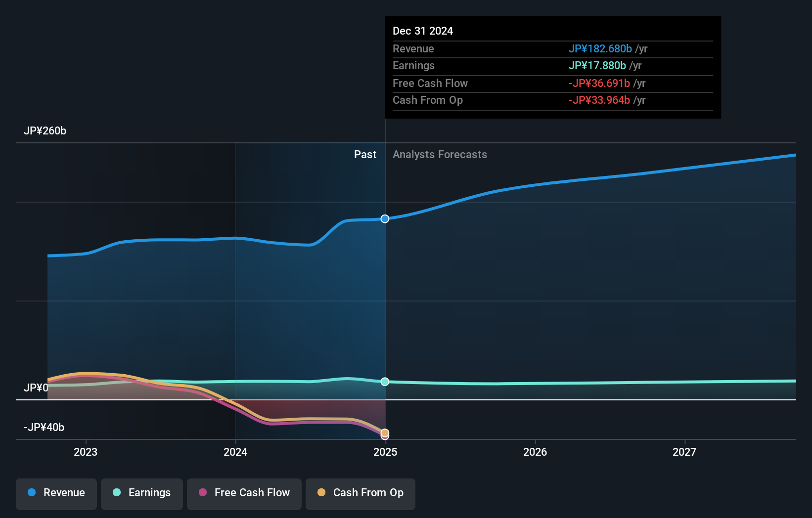Screen dimensions: 812x518
Task: Select the 2024 x-axis label
Action: click(235, 452)
